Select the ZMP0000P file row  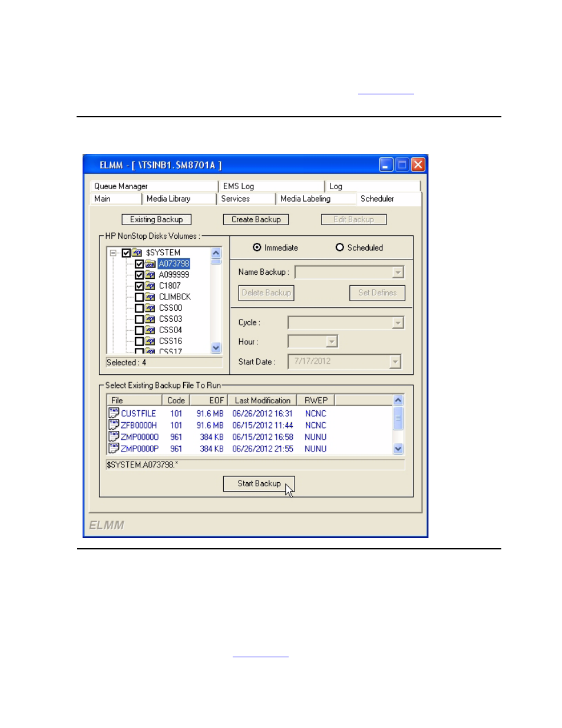tap(250, 449)
